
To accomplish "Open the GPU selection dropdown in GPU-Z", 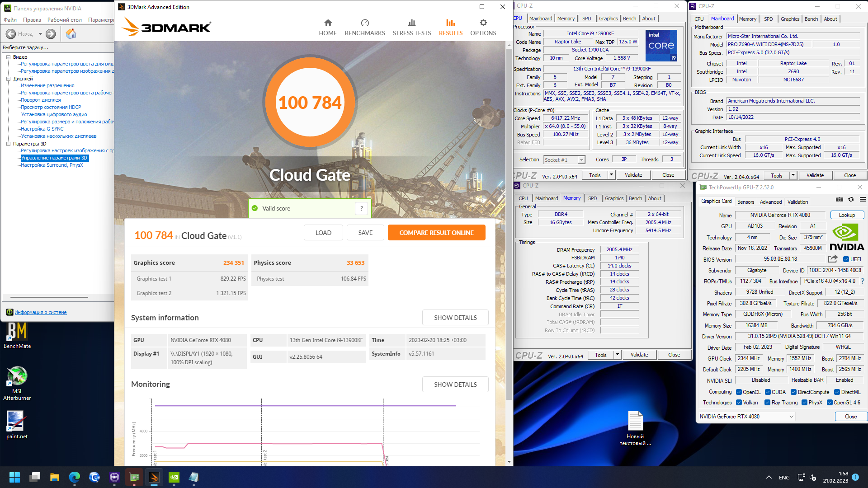I will click(x=746, y=417).
